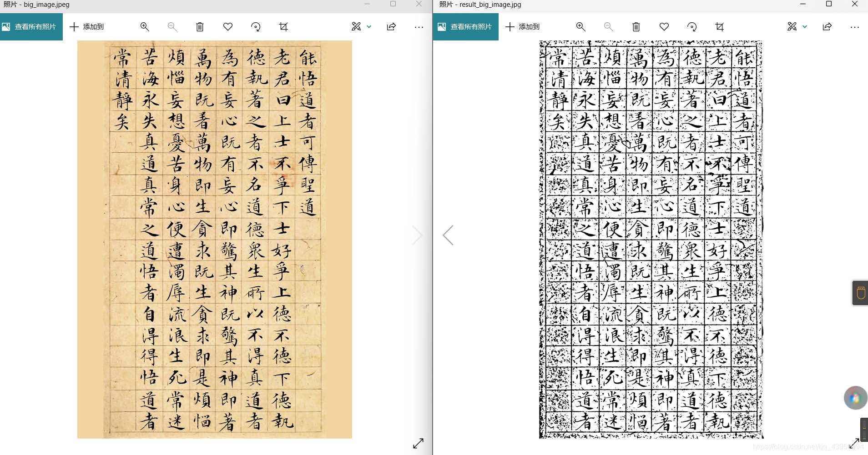Screen dimensions: 868x455
Task: Share the result_big_image.jpg photo
Action: 827,27
